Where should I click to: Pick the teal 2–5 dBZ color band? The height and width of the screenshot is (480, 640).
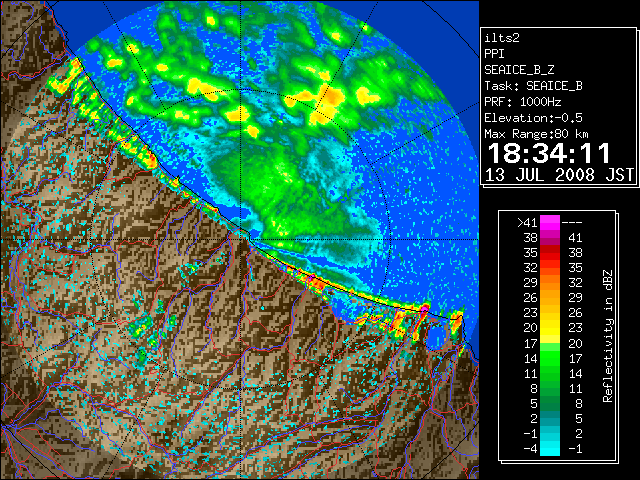pos(550,419)
